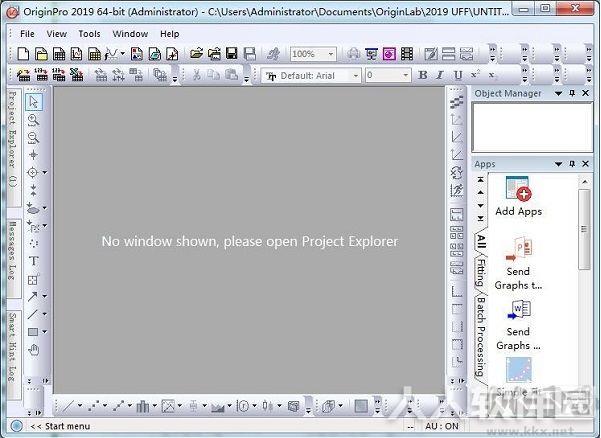This screenshot has height=438, width=601.
Task: Open the Tools menu
Action: pos(89,34)
